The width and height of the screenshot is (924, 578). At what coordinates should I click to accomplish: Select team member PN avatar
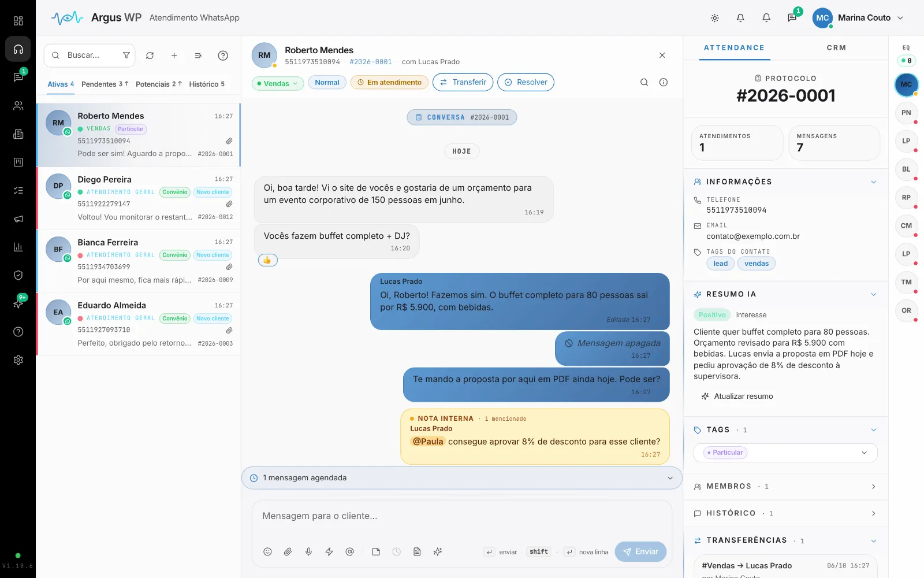tap(906, 113)
